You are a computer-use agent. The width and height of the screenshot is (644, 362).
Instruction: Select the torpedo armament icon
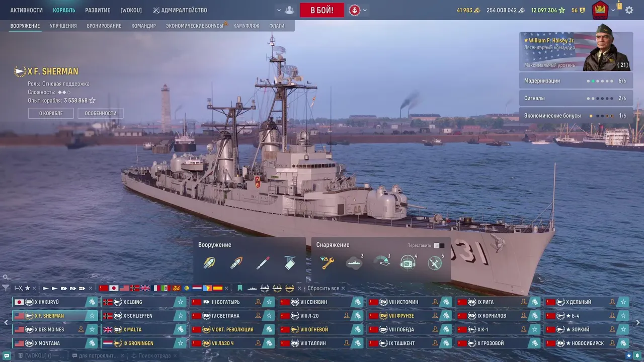click(x=263, y=262)
